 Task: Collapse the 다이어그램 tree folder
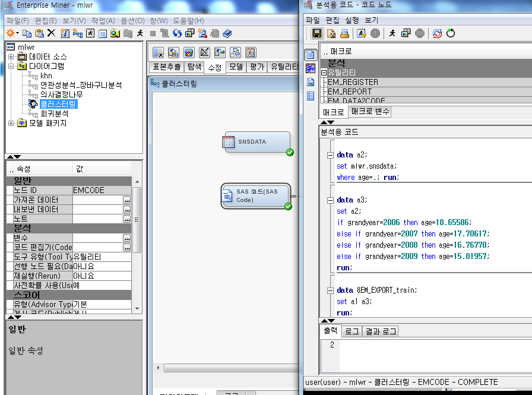11,66
